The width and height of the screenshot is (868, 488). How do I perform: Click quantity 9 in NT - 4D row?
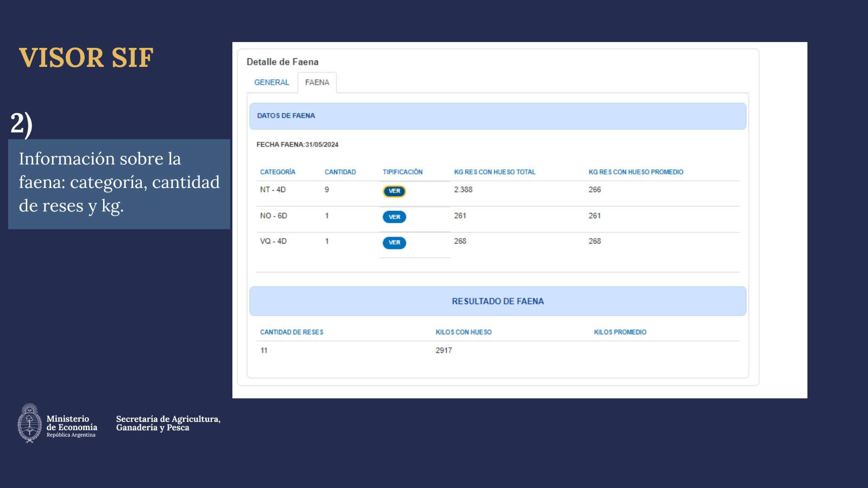pos(326,190)
